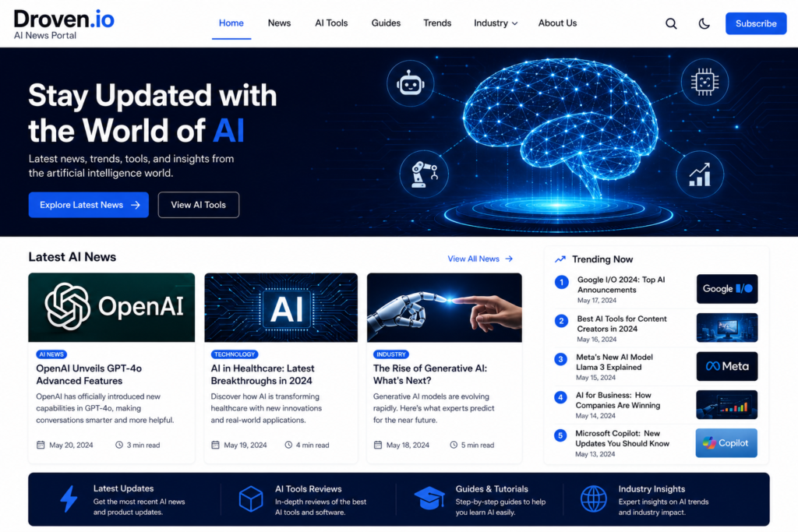The width and height of the screenshot is (798, 532).
Task: Click calendar icon beside May 19, 2024
Action: click(215, 445)
